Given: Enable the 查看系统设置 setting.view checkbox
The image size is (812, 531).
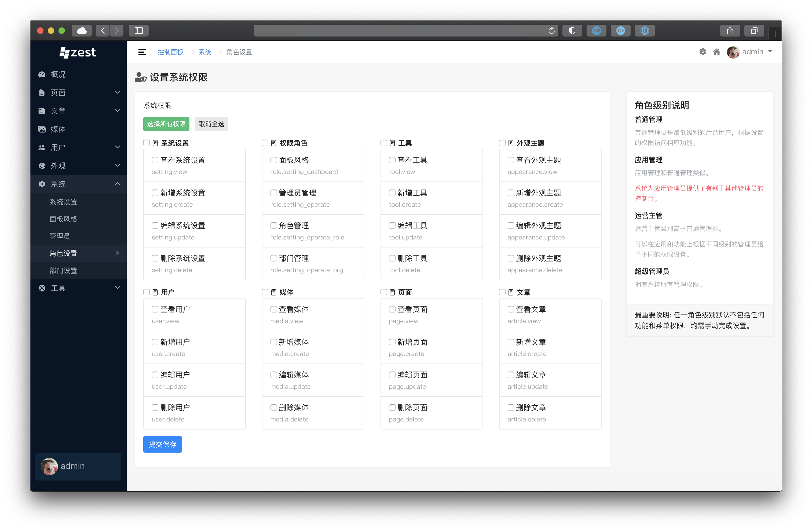Looking at the screenshot, I should [155, 160].
